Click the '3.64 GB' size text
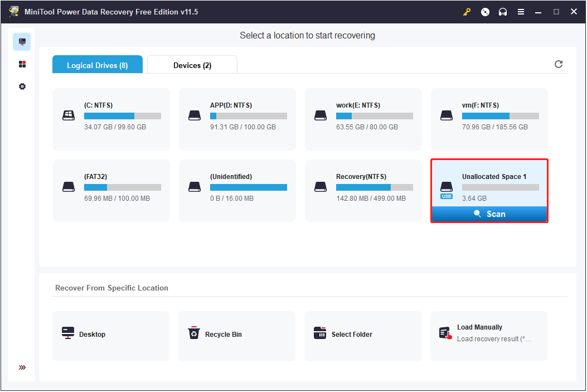 474,198
